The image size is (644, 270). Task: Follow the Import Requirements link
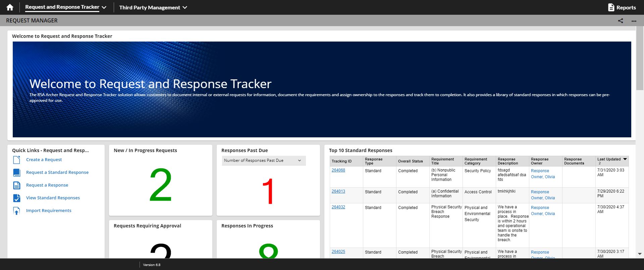click(49, 211)
